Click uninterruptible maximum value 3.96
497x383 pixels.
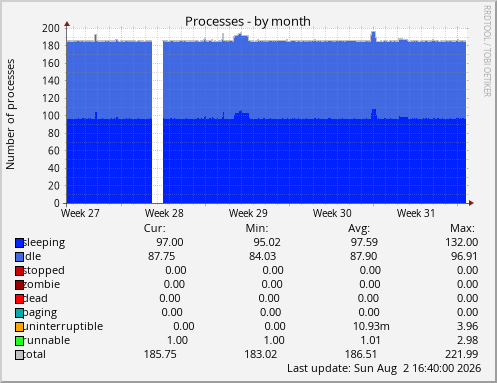[x=468, y=326]
